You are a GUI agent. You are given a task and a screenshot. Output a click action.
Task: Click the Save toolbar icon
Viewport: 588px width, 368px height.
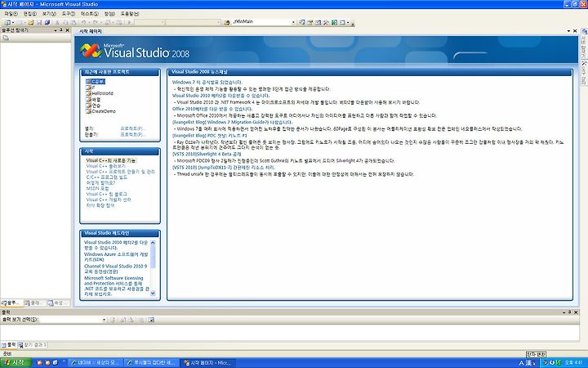pyautogui.click(x=39, y=23)
